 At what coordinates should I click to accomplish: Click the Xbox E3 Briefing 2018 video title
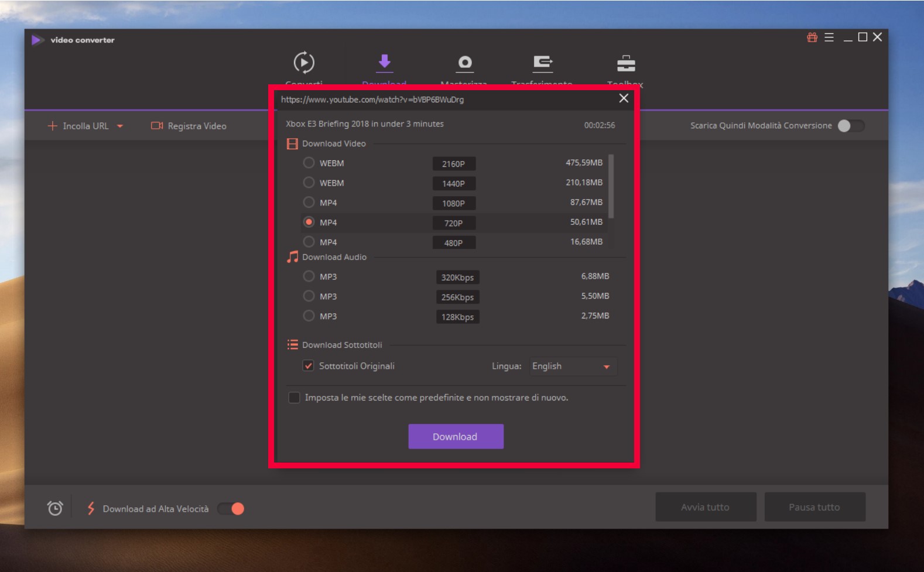(365, 124)
